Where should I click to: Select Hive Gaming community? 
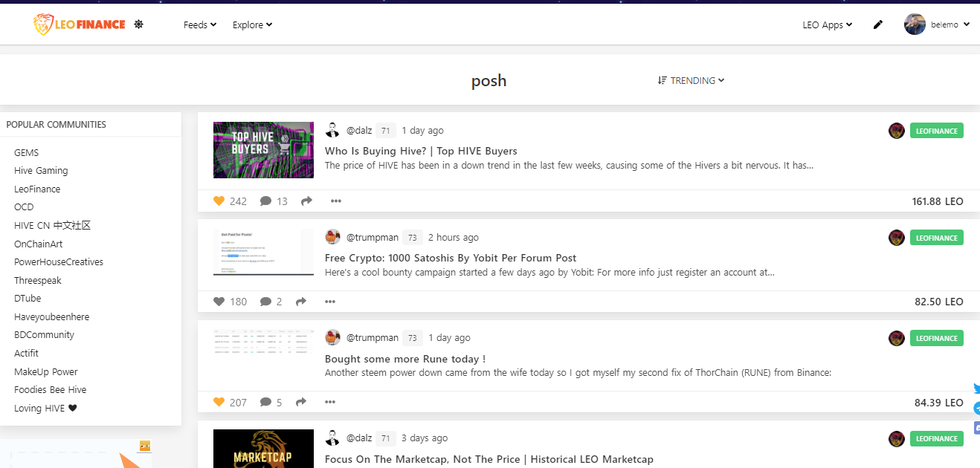click(41, 170)
